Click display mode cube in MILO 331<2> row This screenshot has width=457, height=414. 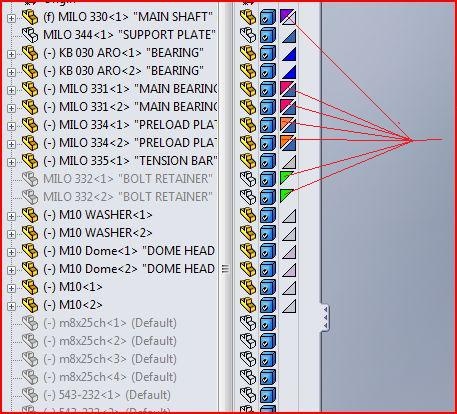pos(268,107)
